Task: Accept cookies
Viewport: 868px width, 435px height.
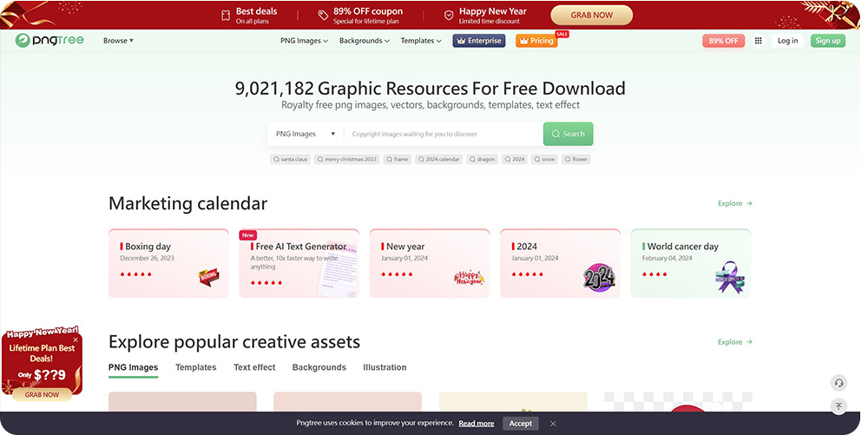Action: (520, 424)
